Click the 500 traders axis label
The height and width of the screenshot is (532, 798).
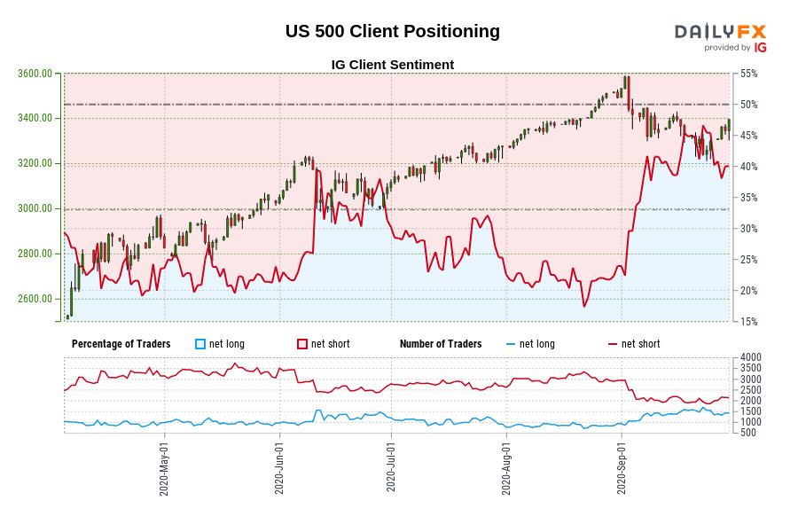point(748,433)
